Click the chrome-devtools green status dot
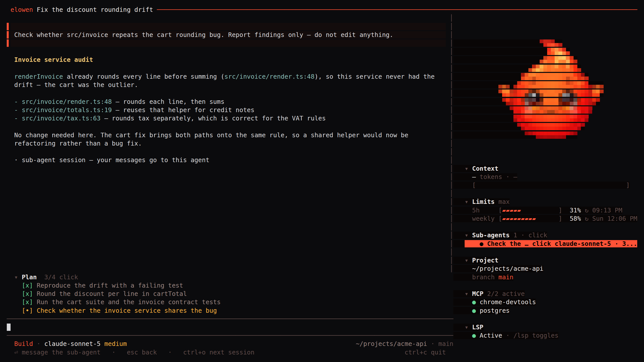644x362 pixels. coord(474,302)
